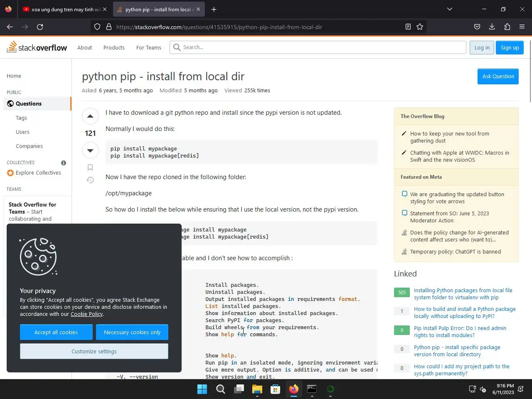This screenshot has height=399, width=532.
Task: Open Pip Install Pulp Error linked question
Action: pos(460,332)
